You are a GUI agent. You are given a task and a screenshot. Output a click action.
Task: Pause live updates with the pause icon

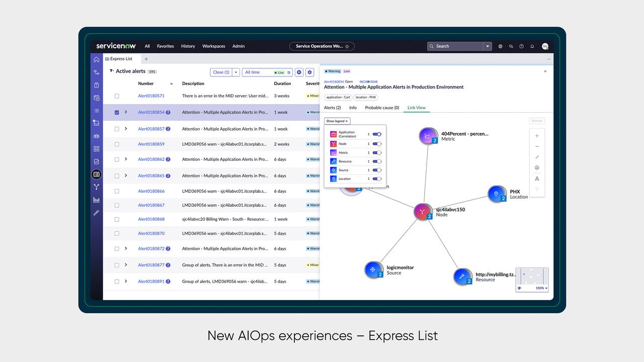(x=299, y=72)
